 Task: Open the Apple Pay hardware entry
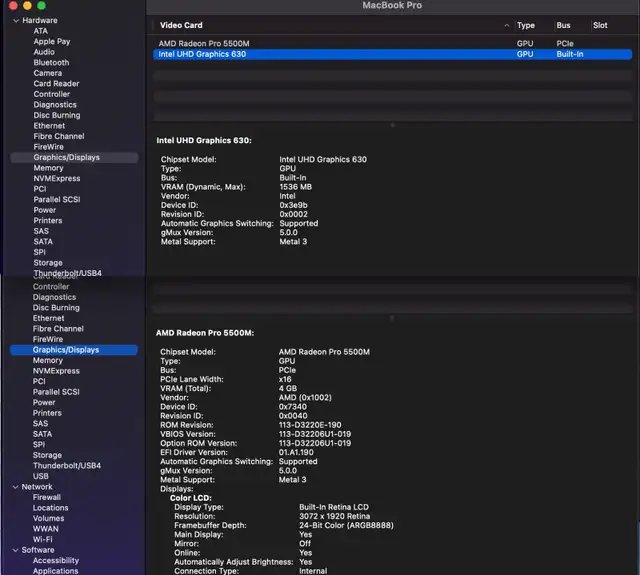(x=52, y=42)
